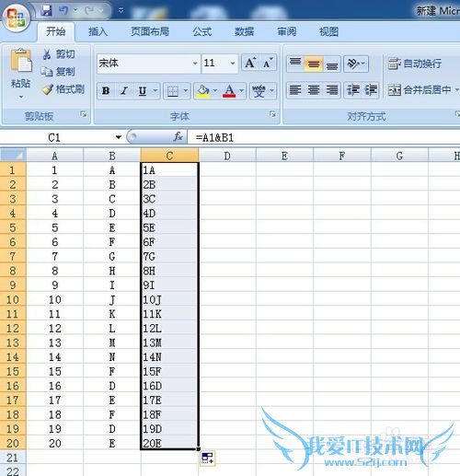Select row 10 header
This screenshot has height=476, width=460.
pyautogui.click(x=13, y=299)
